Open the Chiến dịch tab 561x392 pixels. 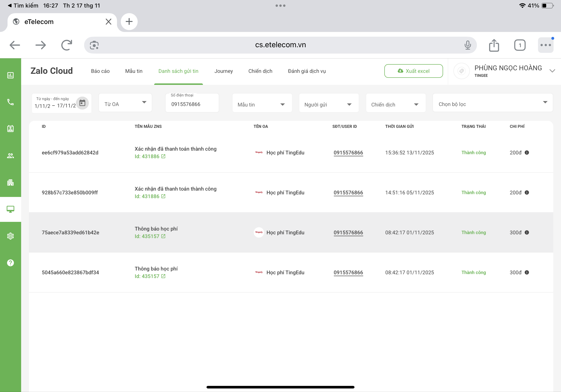(260, 71)
